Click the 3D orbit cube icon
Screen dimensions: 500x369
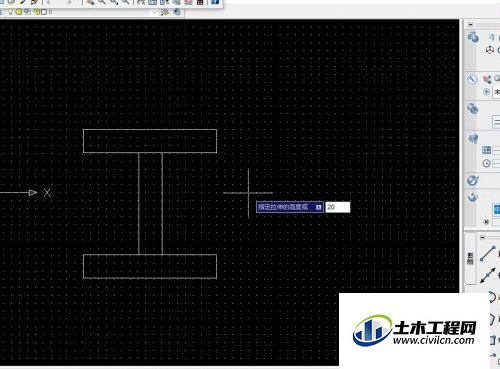[x=489, y=50]
